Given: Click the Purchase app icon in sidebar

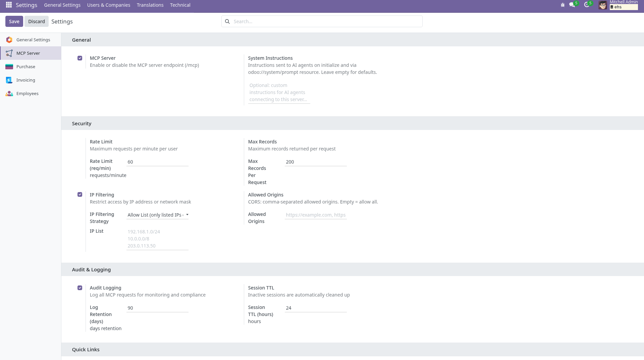Looking at the screenshot, I should tap(9, 66).
